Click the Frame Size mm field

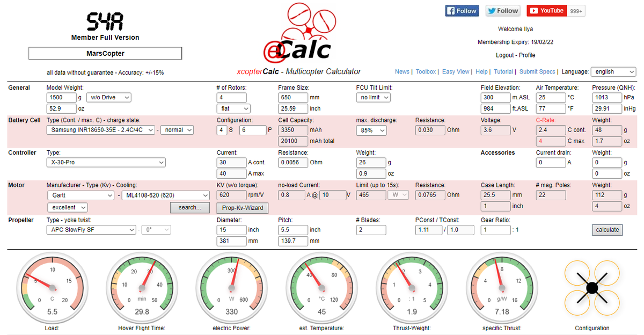point(293,98)
